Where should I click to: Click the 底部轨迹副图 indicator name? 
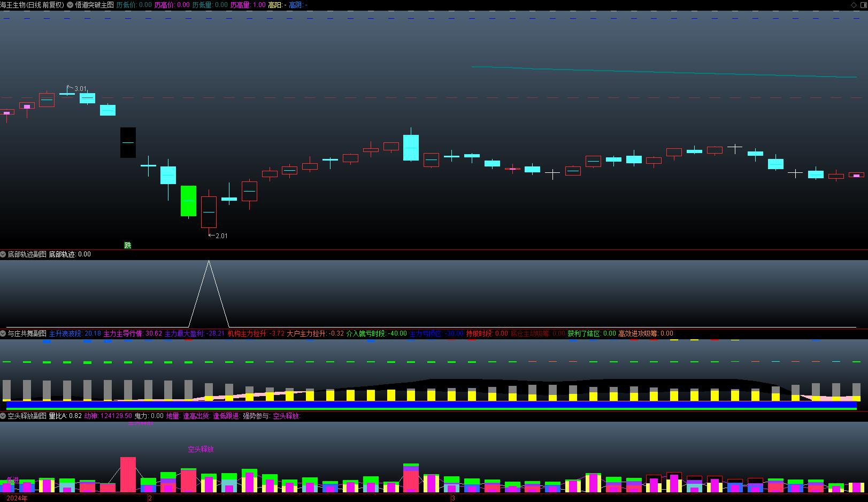click(x=27, y=254)
